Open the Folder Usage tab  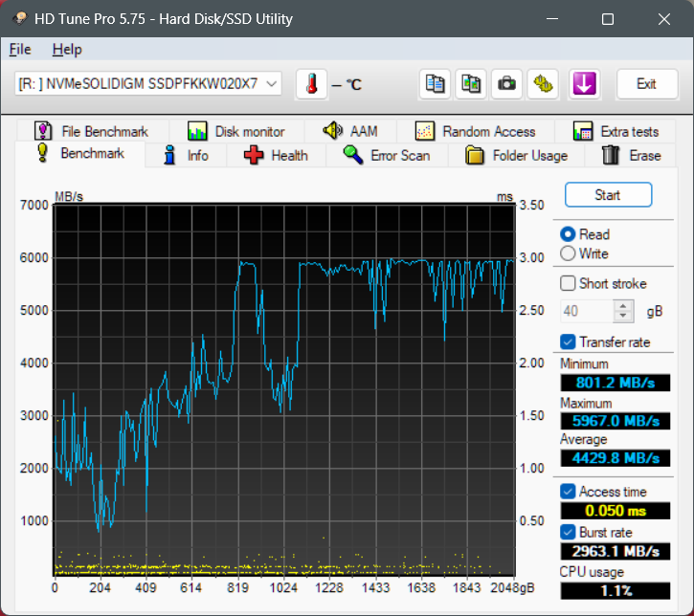pos(517,155)
